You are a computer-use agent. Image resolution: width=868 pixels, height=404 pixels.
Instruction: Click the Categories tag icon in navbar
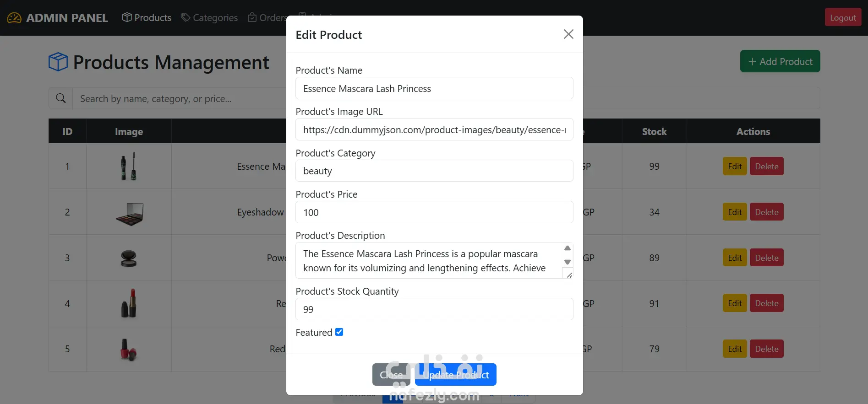186,17
